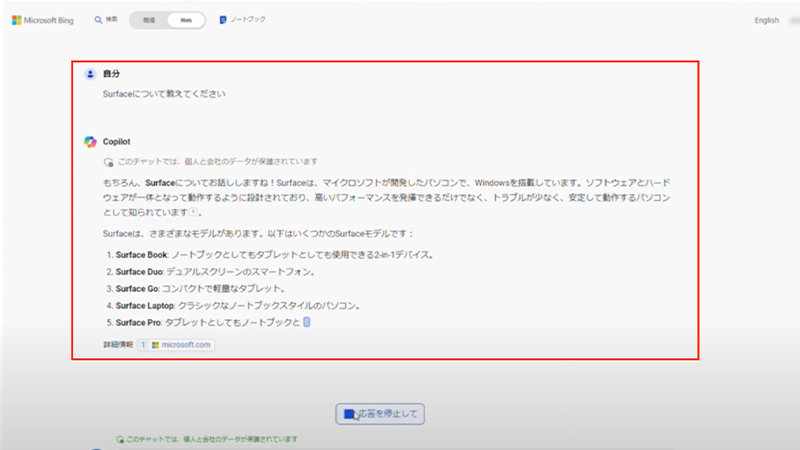Click the Surface Book list item
This screenshot has height=450, width=800.
[141, 255]
